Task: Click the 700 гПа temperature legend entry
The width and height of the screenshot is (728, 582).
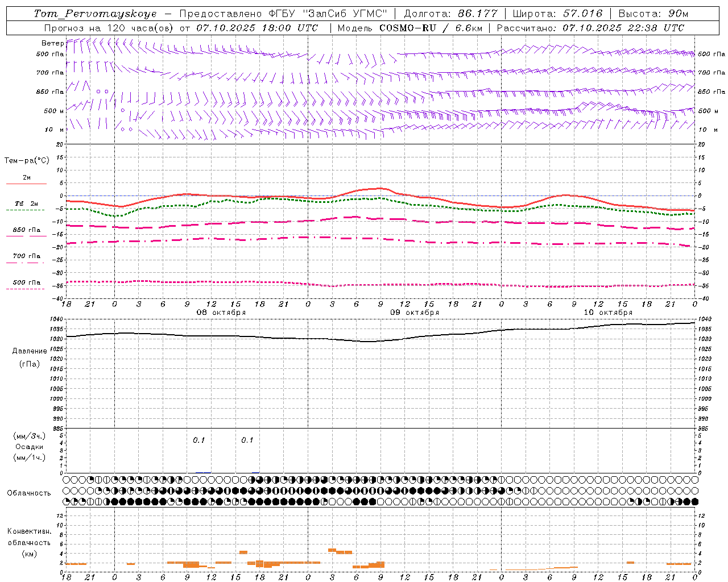Action: pos(27,256)
